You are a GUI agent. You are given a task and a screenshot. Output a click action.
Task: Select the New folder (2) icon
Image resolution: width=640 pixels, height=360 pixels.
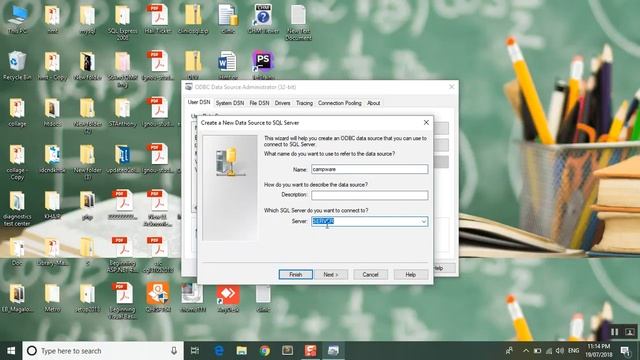[x=87, y=116]
